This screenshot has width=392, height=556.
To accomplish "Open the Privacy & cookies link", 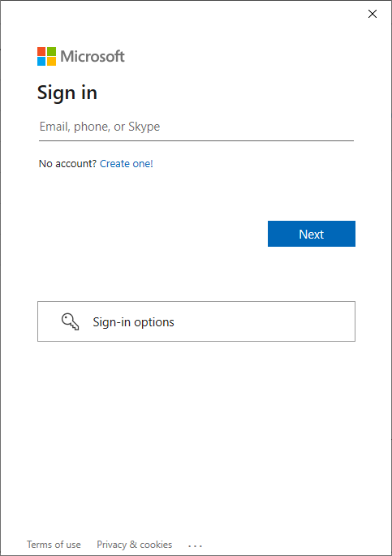I will coord(135,545).
